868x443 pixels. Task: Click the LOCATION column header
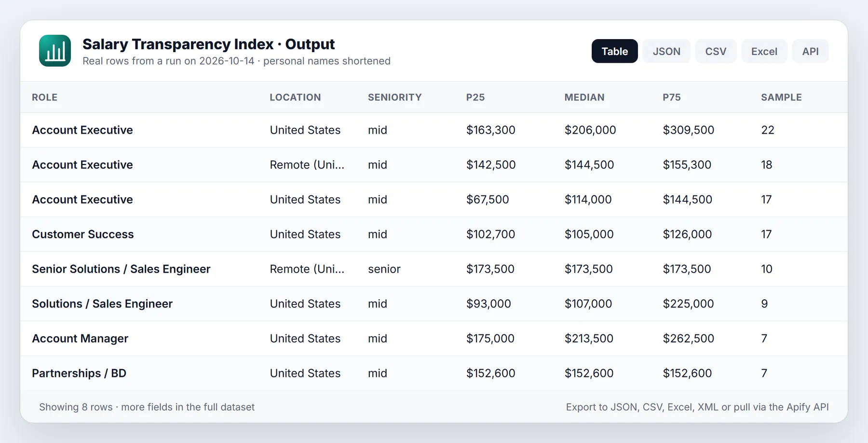[295, 97]
